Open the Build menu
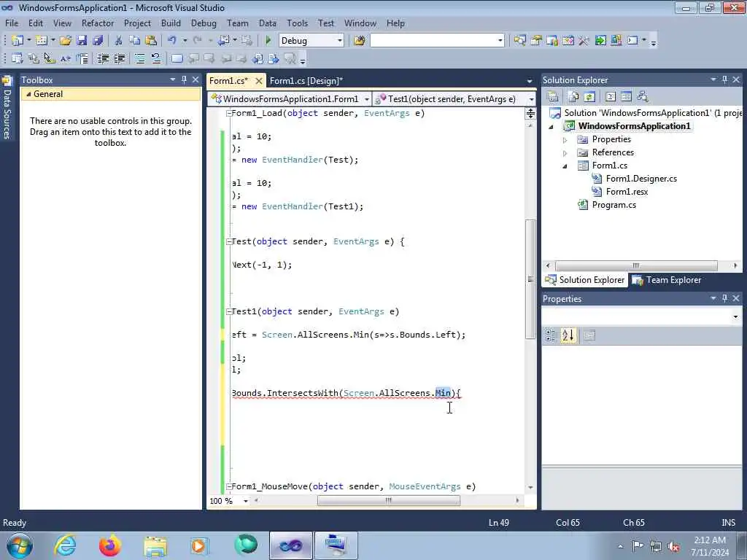 [x=171, y=23]
